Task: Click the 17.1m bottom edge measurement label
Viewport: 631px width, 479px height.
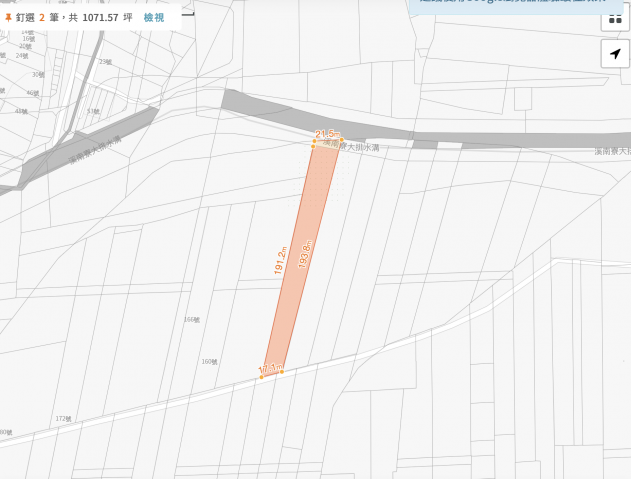Action: click(x=270, y=368)
